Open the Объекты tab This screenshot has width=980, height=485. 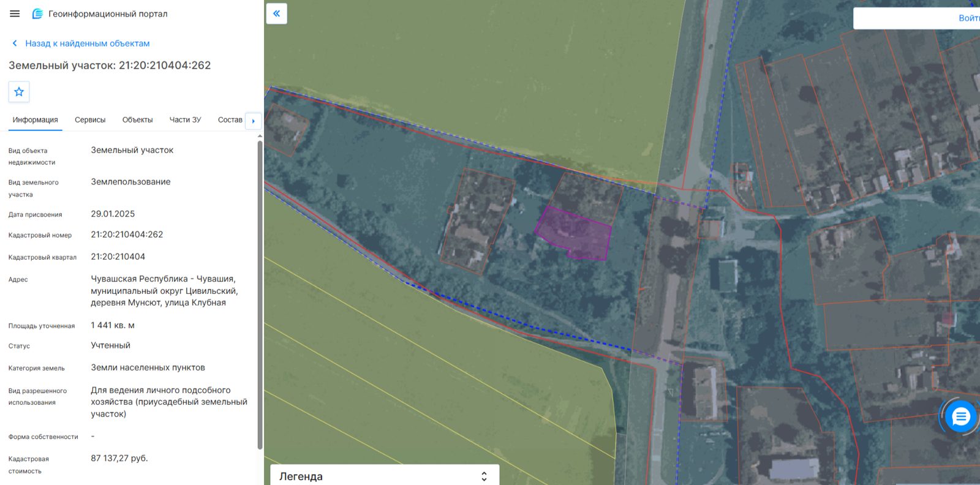click(137, 120)
